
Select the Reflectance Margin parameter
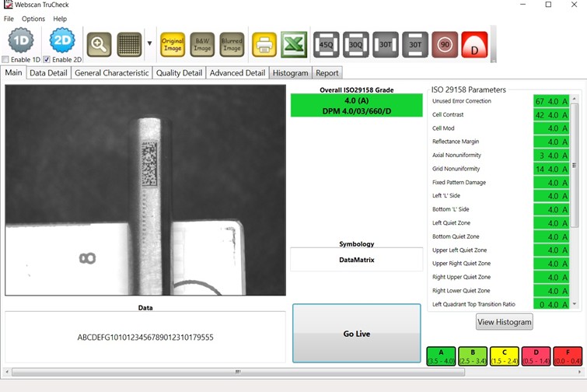500,142
